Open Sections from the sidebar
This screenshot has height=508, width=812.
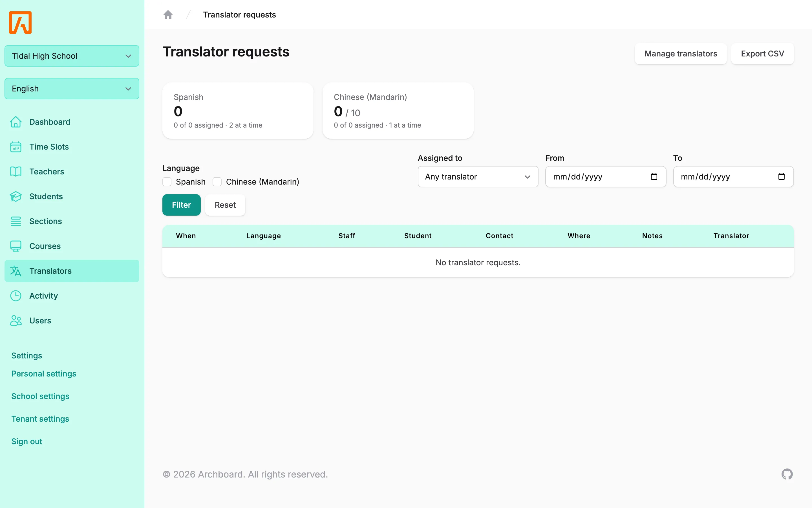(x=72, y=222)
